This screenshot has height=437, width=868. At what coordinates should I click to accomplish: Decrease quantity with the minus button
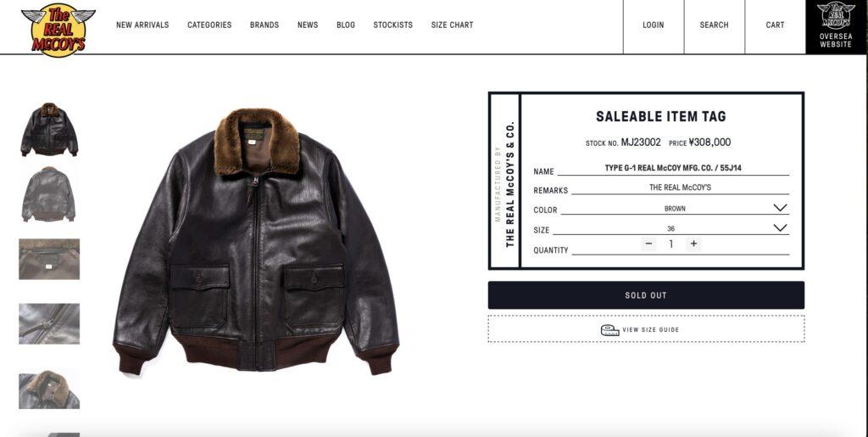pos(648,244)
